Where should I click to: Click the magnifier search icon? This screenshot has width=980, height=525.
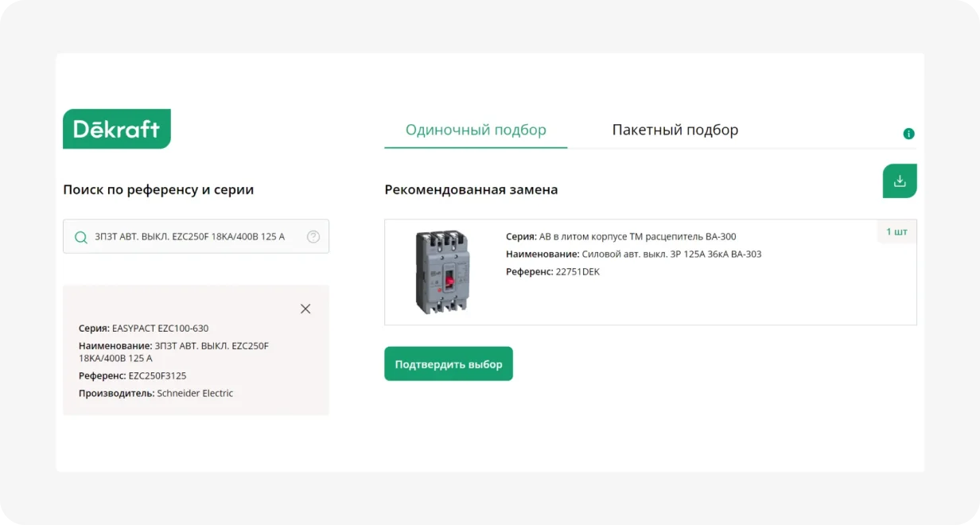pyautogui.click(x=80, y=237)
